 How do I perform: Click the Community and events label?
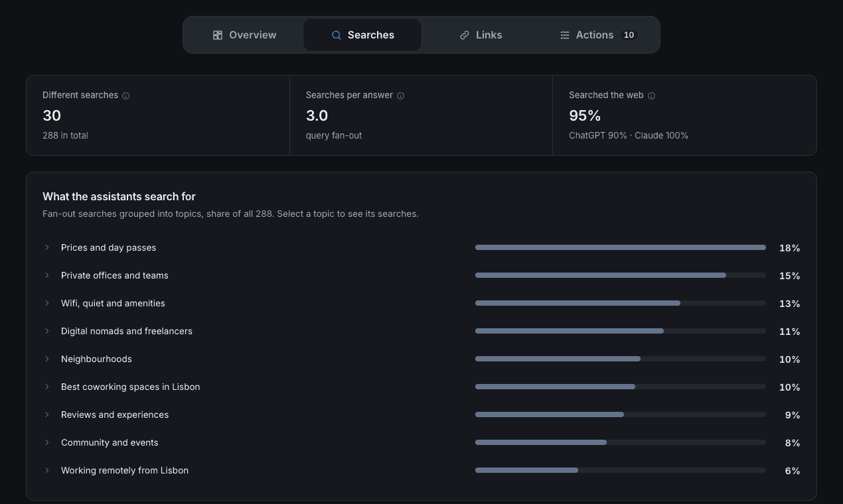[x=110, y=442]
